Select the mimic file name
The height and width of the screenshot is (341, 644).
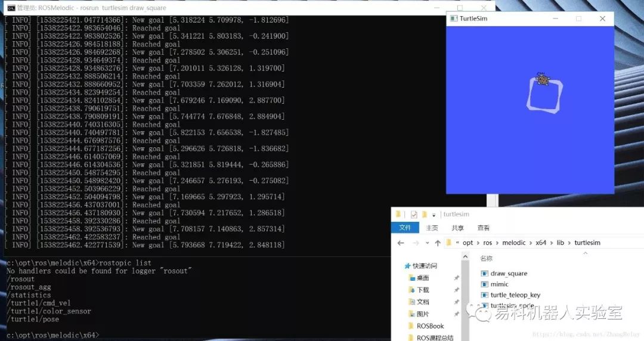(x=500, y=284)
